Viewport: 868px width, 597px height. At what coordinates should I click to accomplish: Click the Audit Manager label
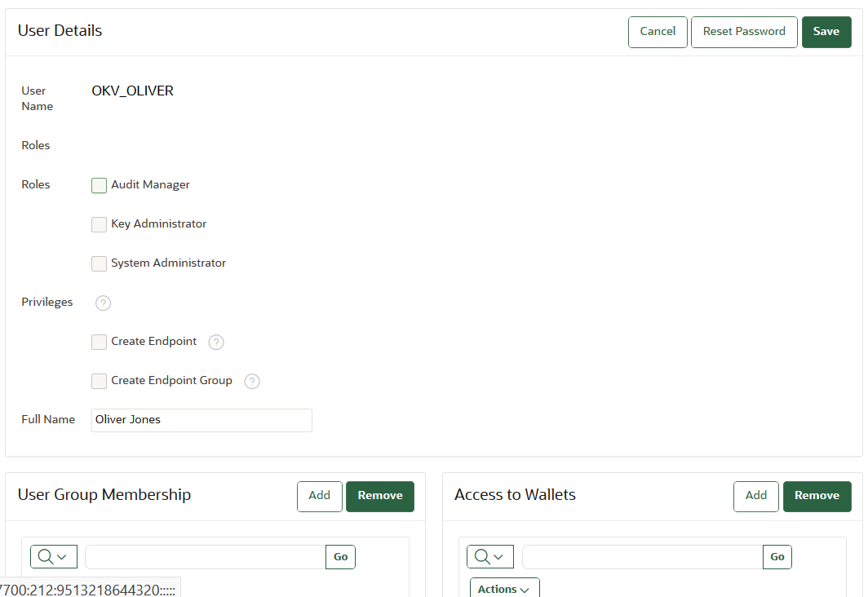[x=150, y=185]
